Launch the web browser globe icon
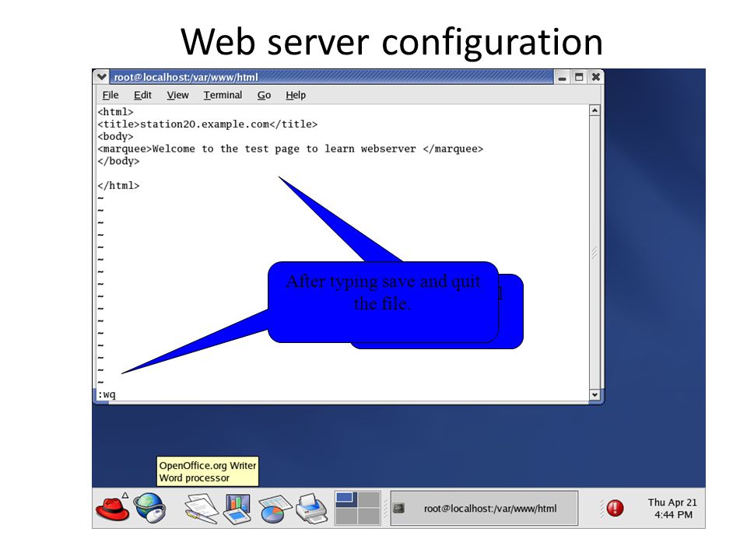Image resolution: width=747 pixels, height=560 pixels. pyautogui.click(x=149, y=508)
